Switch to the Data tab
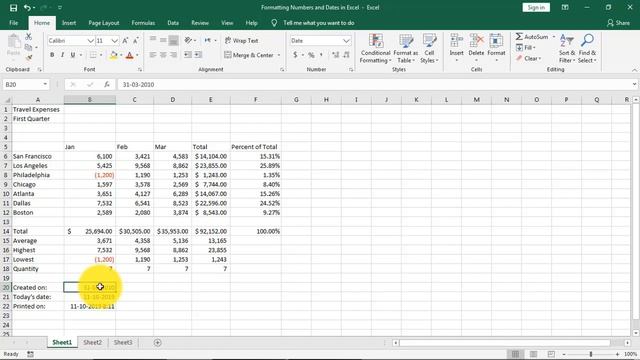The height and width of the screenshot is (360, 640). click(x=173, y=23)
